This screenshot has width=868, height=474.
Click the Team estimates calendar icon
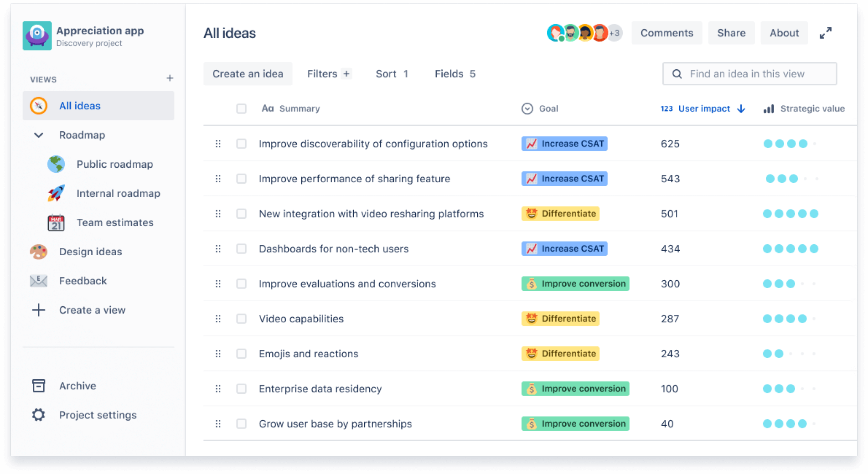click(56, 222)
